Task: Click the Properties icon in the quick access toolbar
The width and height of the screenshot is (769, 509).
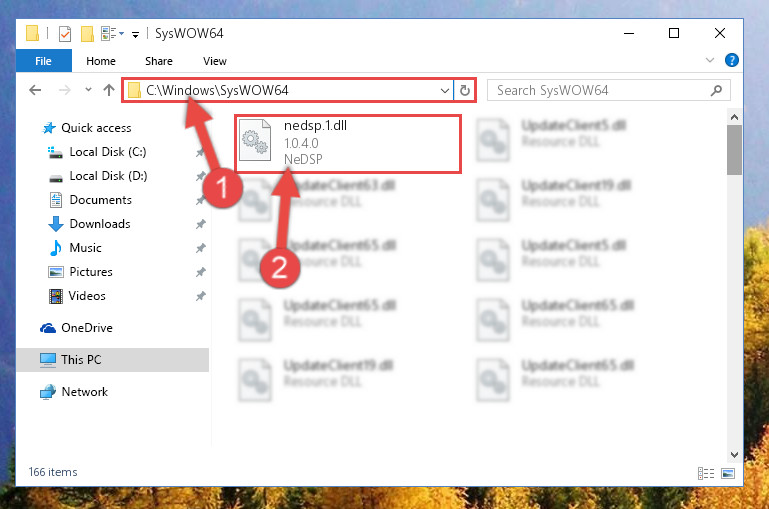Action: [x=65, y=34]
